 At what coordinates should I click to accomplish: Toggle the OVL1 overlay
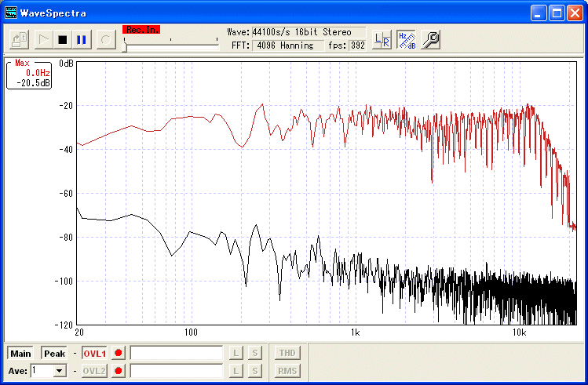94,354
